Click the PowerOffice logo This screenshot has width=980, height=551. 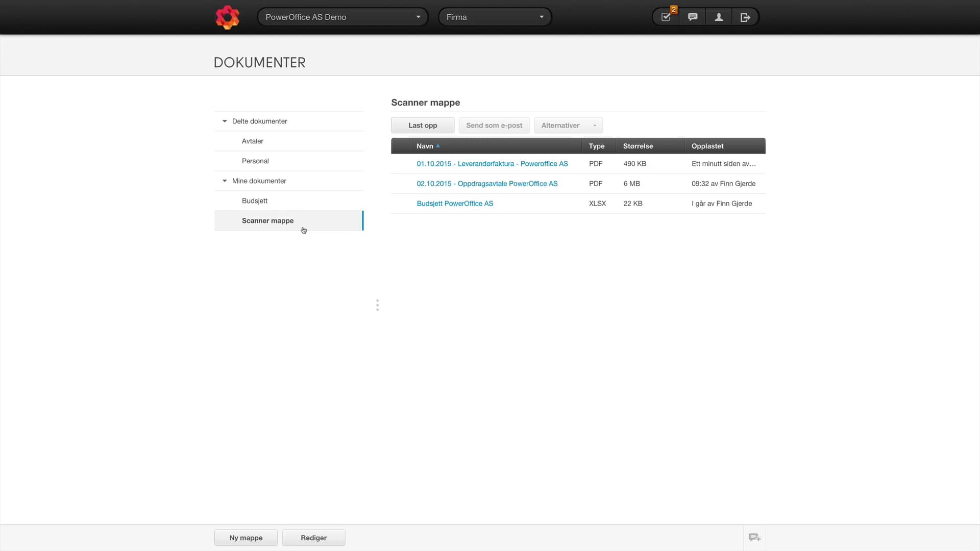(x=228, y=17)
